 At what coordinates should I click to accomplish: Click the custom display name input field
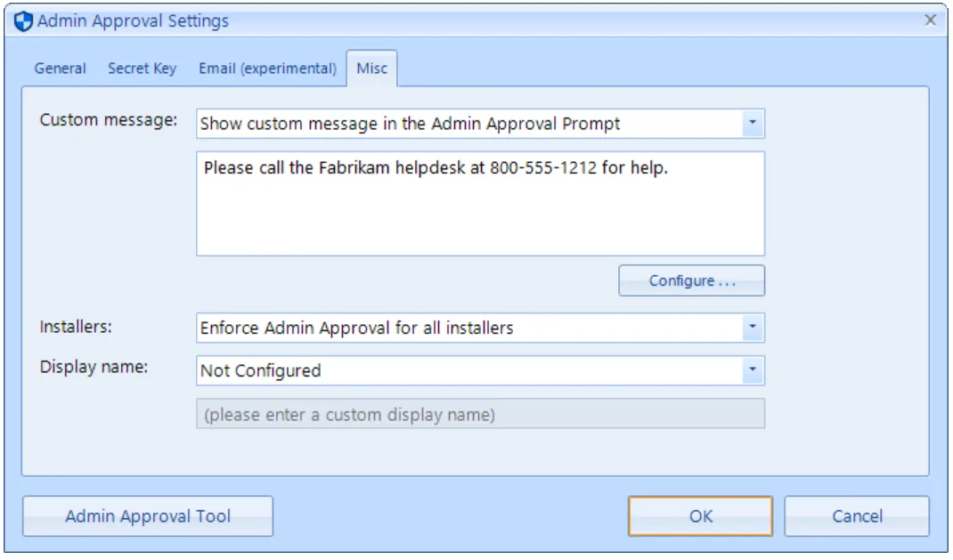pyautogui.click(x=481, y=413)
